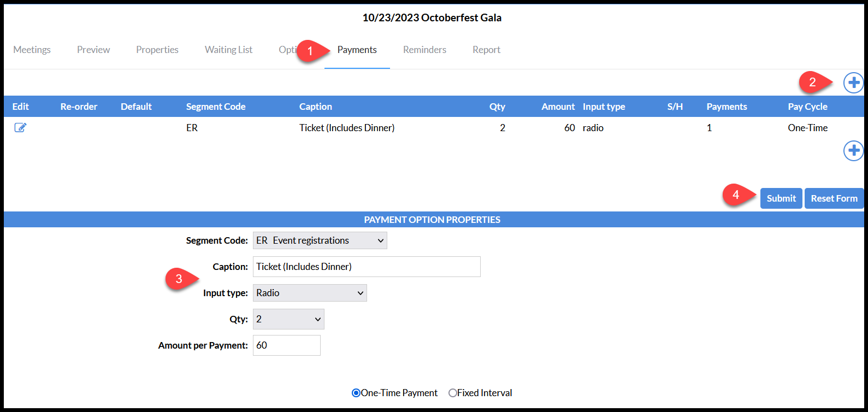The image size is (868, 412).
Task: Click the Reset Form button
Action: pyautogui.click(x=834, y=198)
